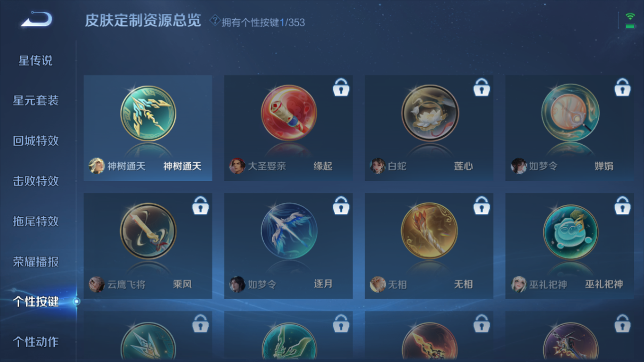Open the 个性动作 sidebar tab
Image resolution: width=644 pixels, height=362 pixels.
coord(36,342)
